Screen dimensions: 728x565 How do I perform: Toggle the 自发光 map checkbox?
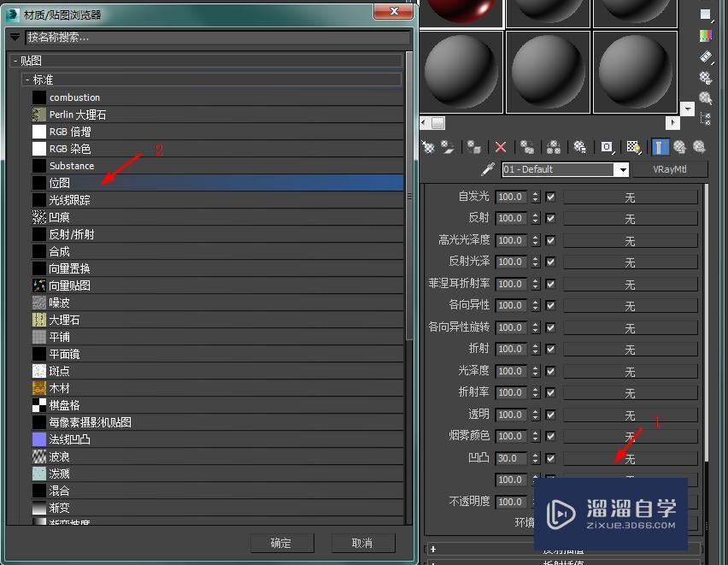pos(550,196)
